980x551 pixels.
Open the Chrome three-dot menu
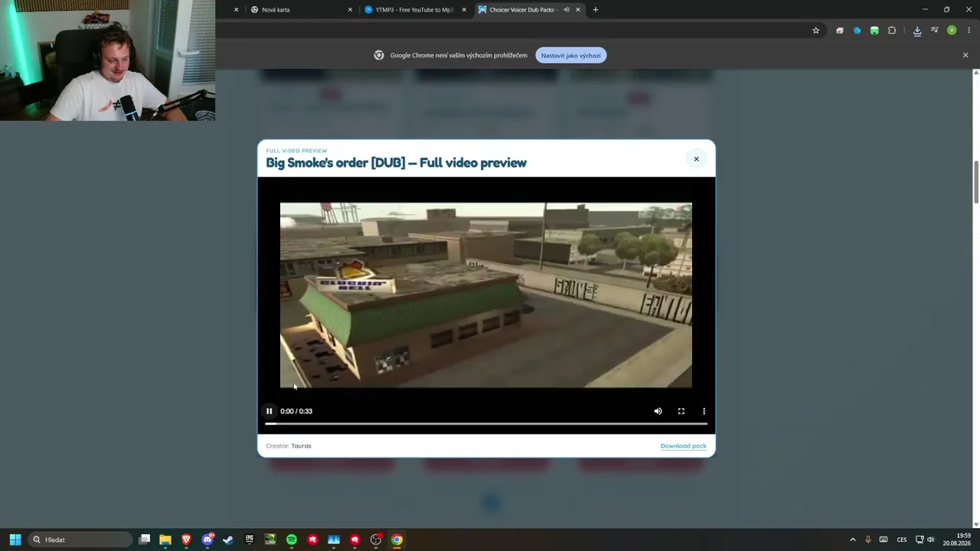coord(969,31)
